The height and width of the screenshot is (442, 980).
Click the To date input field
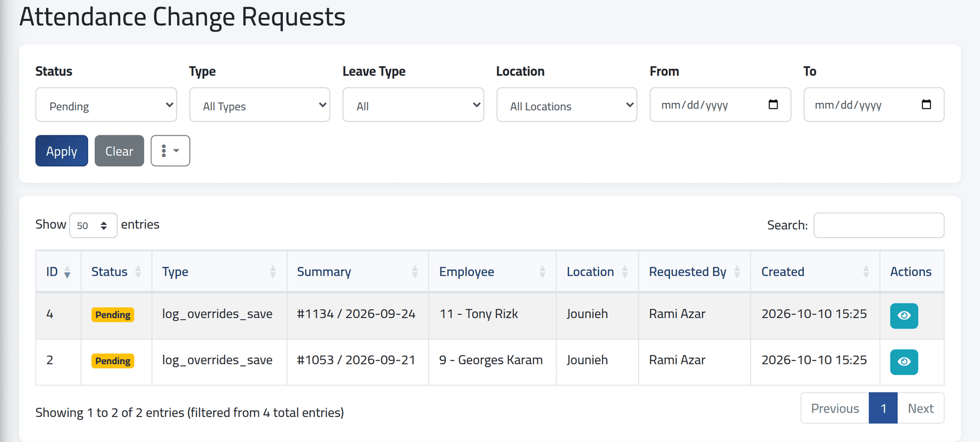click(874, 105)
